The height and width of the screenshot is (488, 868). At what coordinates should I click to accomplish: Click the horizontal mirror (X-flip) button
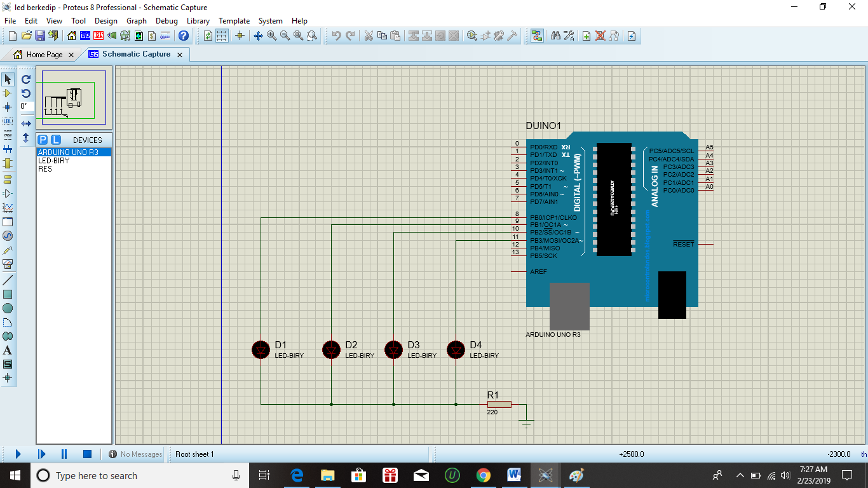[x=26, y=123]
